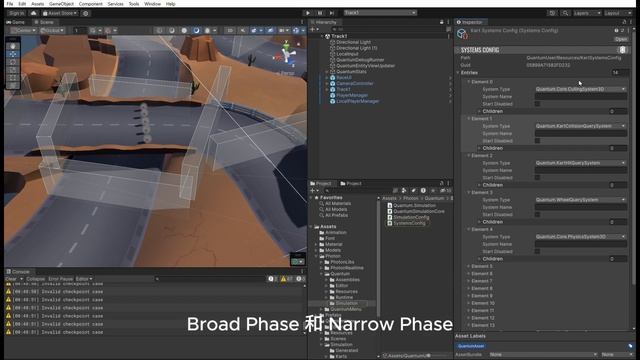Click the Hierarchy add (+) button
640x360 pixels.
click(313, 29)
